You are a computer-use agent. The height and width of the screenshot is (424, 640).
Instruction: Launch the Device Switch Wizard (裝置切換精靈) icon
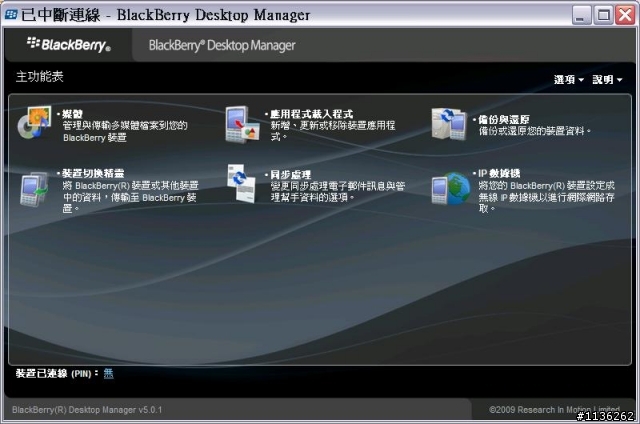(x=34, y=185)
